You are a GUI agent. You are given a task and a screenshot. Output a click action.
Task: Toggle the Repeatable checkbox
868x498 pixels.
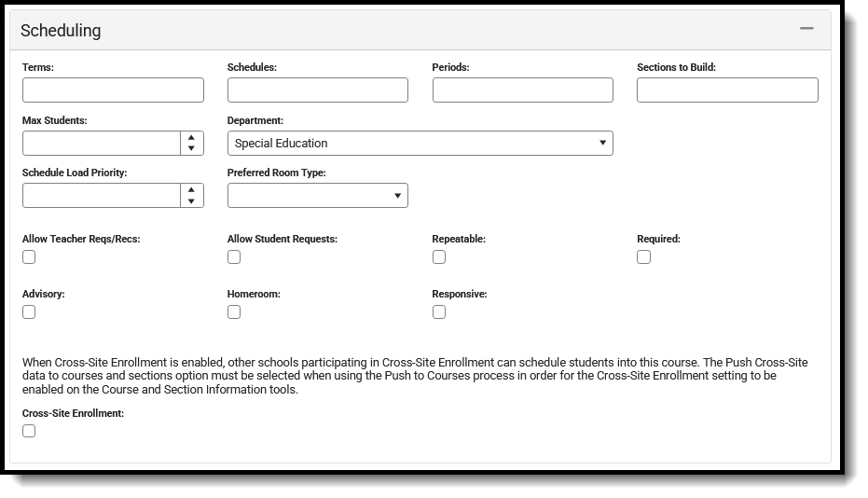pyautogui.click(x=439, y=257)
